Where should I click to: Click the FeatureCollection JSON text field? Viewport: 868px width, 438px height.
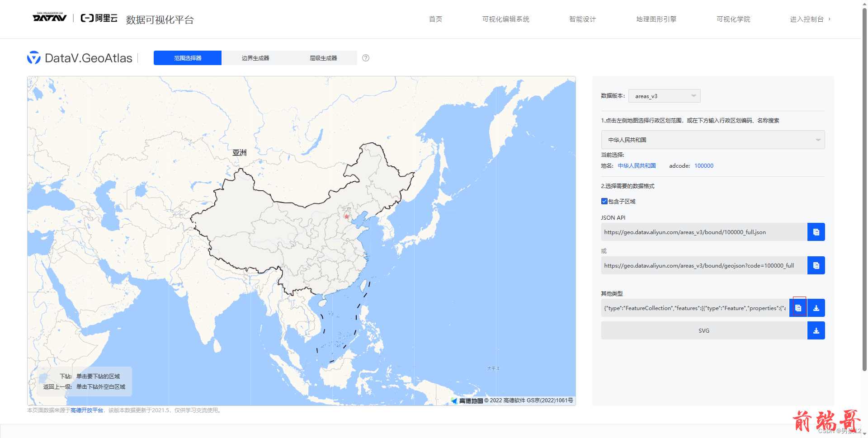(x=695, y=308)
